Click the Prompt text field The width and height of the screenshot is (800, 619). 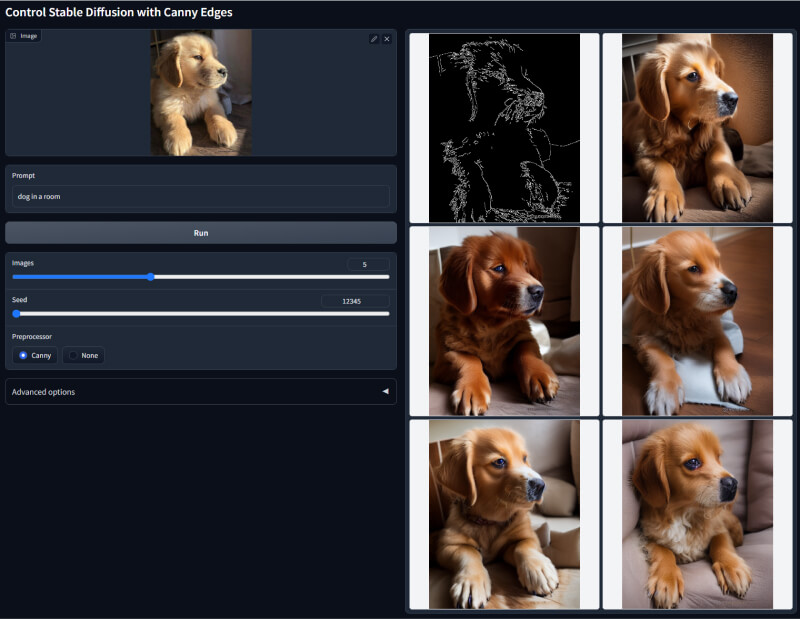200,197
